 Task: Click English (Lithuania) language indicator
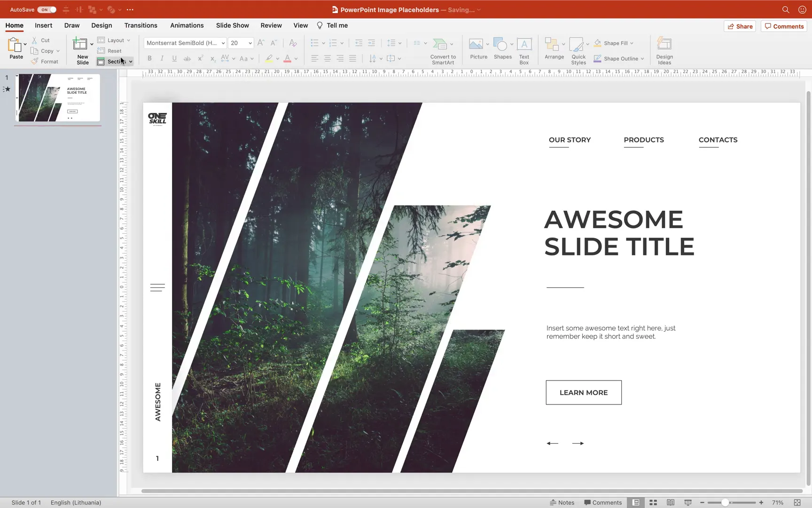[76, 502]
